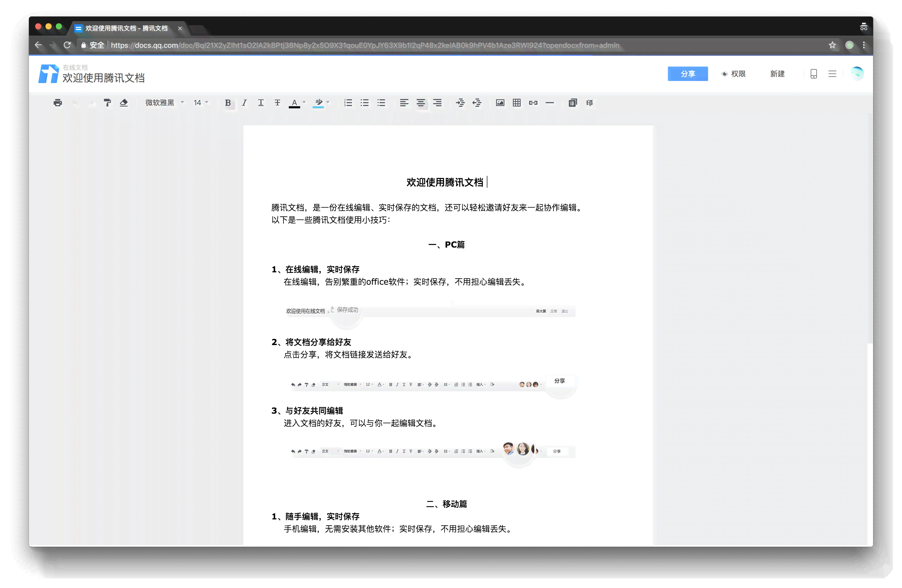
Task: Align text left
Action: [x=404, y=103]
